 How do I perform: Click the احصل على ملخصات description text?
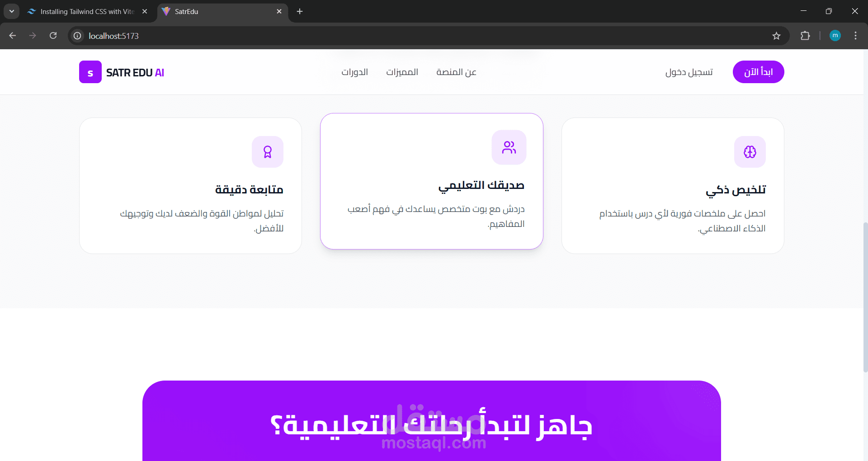click(x=683, y=221)
